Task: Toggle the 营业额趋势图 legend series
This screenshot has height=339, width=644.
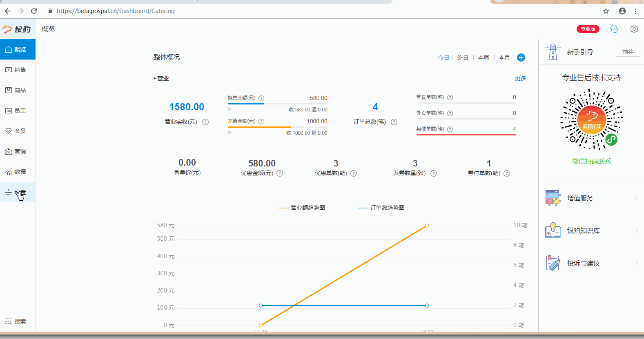Action: coord(302,208)
